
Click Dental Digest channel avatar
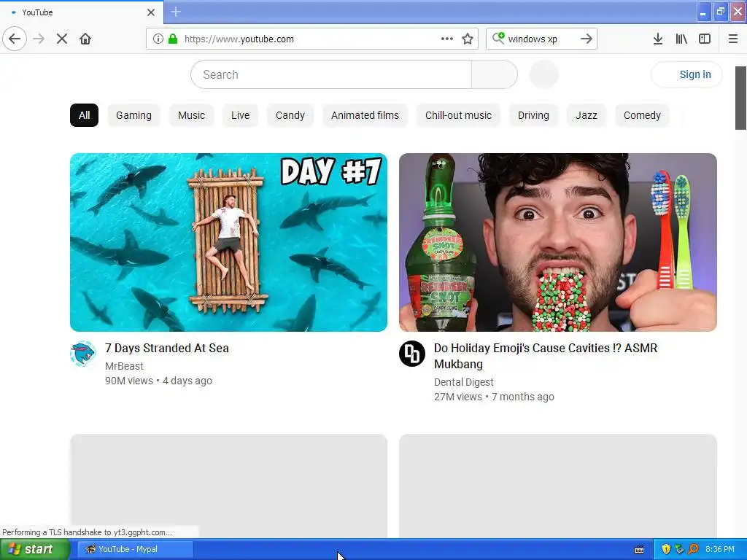click(x=412, y=354)
